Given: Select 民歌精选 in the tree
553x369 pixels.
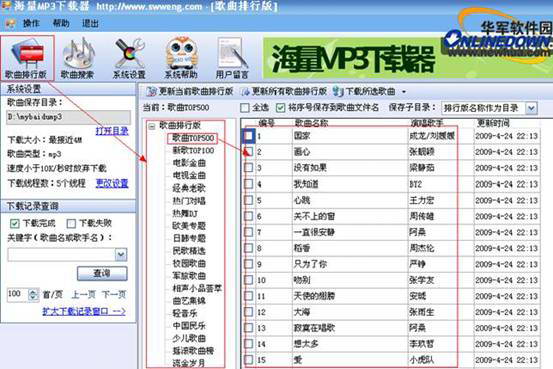Looking at the screenshot, I should point(189,251).
